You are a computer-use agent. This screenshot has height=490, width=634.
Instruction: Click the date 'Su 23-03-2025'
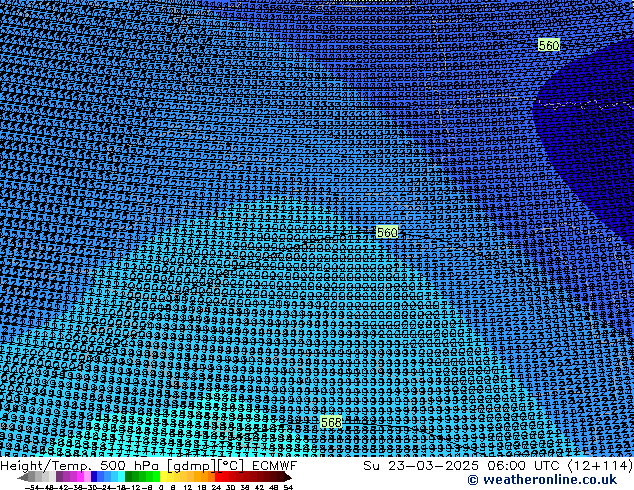coord(421,465)
